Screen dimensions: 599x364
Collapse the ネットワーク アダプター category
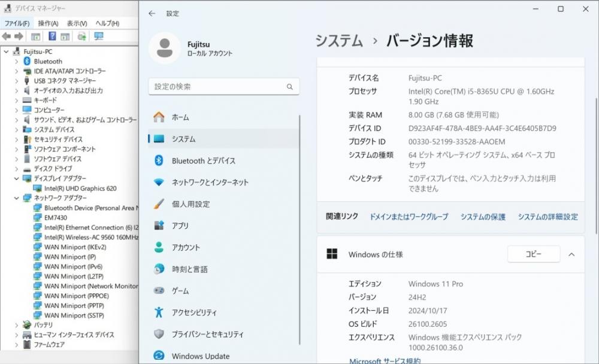click(16, 198)
